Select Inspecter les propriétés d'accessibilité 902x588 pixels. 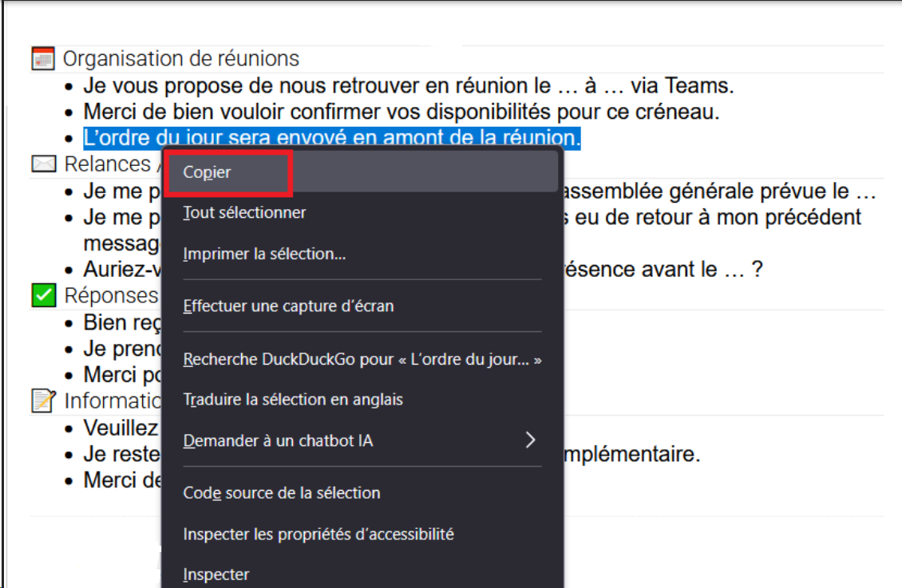(x=318, y=534)
